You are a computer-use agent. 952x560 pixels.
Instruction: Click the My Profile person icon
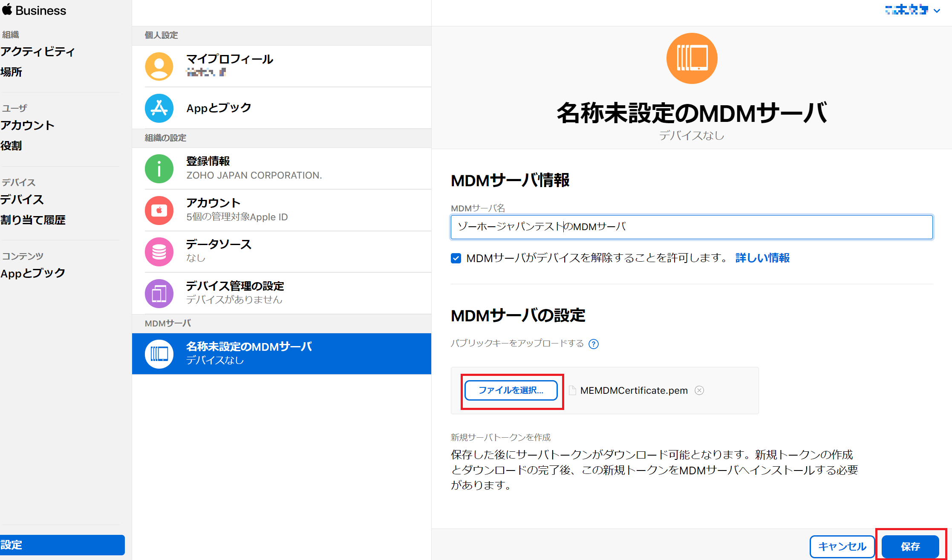pyautogui.click(x=159, y=66)
